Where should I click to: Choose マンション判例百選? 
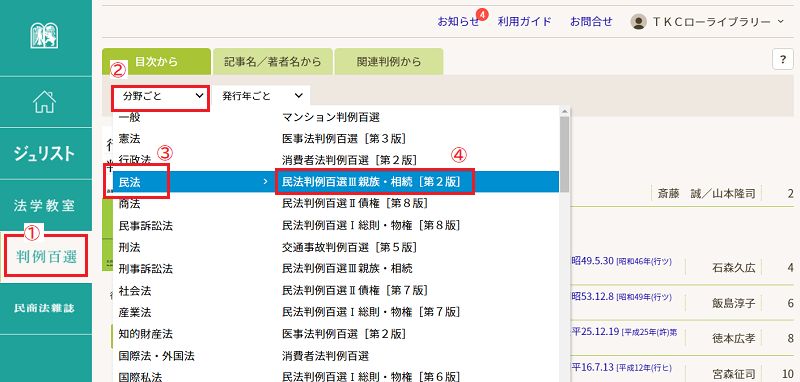coord(331,117)
